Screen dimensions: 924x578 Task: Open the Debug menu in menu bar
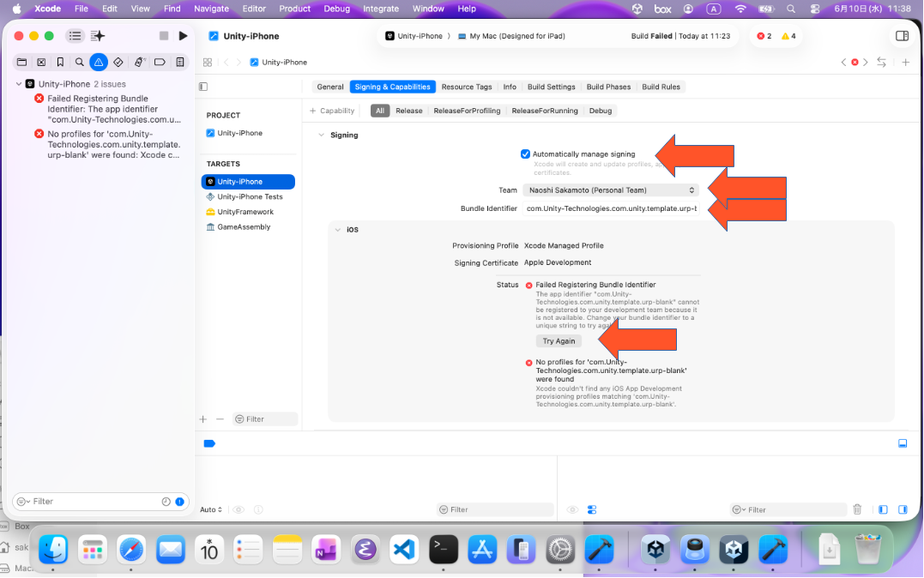[x=336, y=9]
